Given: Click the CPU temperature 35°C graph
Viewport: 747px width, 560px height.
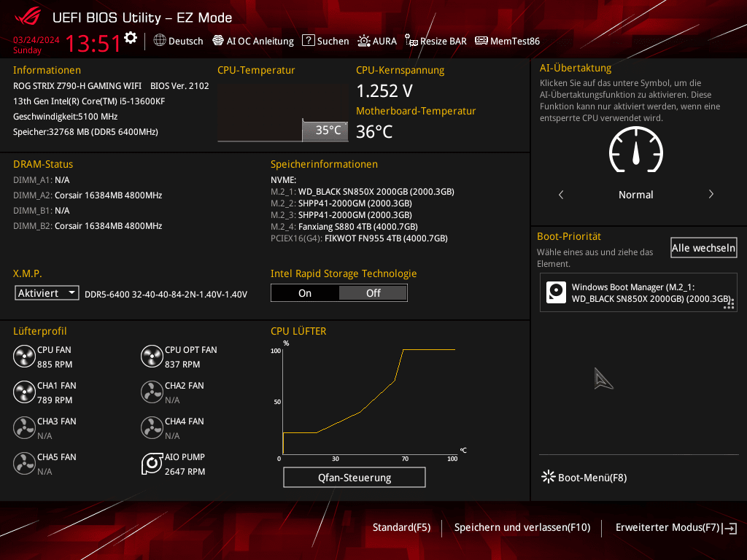Looking at the screenshot, I should 282,113.
